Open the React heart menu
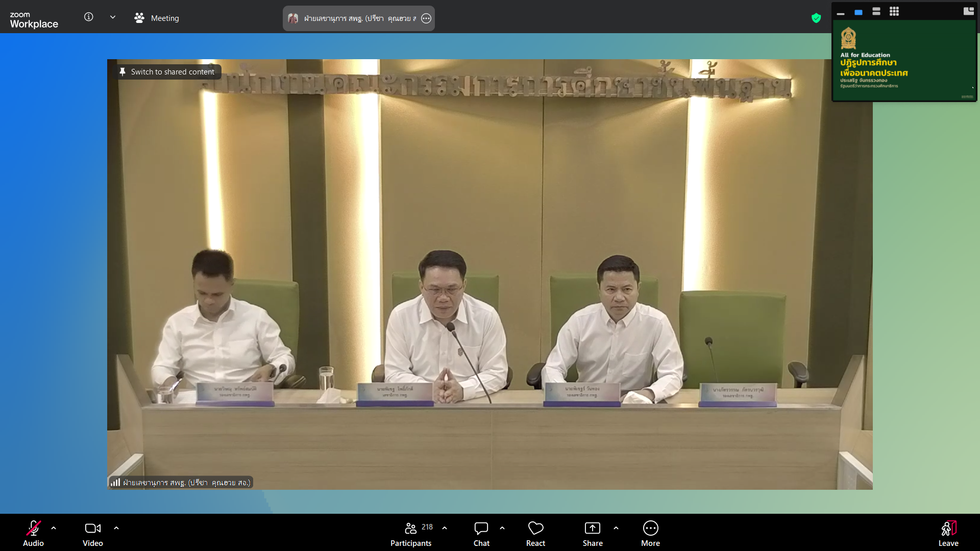This screenshot has height=551, width=980. [x=535, y=533]
